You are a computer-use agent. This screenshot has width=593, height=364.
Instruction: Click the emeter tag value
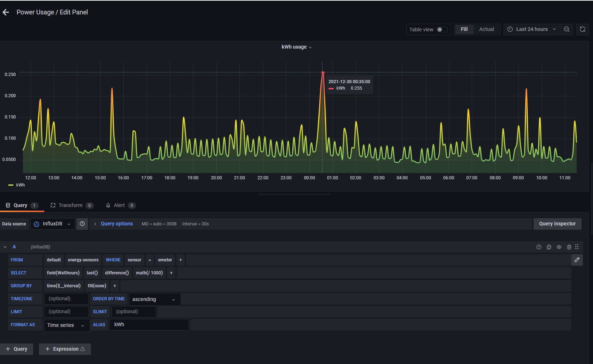point(165,260)
